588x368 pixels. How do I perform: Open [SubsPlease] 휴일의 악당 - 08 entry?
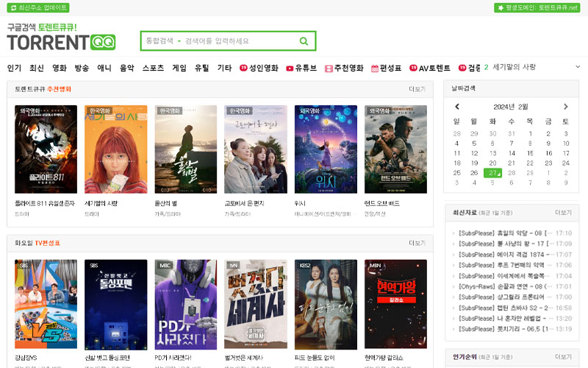506,233
